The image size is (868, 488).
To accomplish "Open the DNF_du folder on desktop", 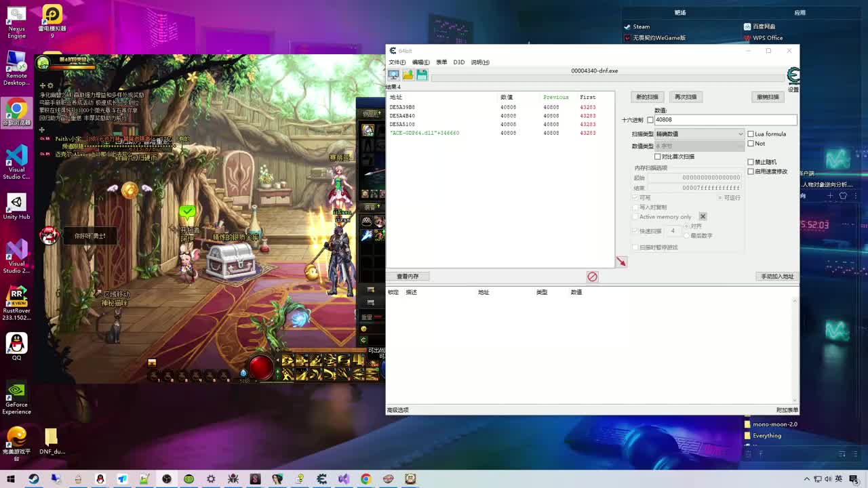I will pos(52,441).
